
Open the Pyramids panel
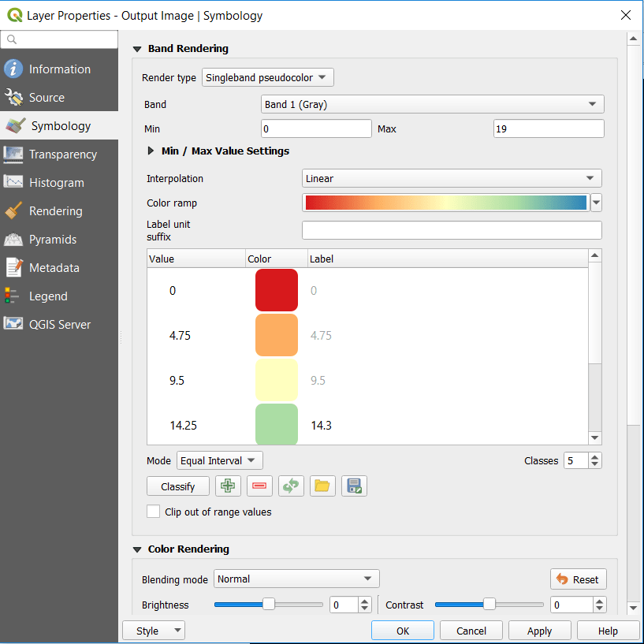coord(53,240)
